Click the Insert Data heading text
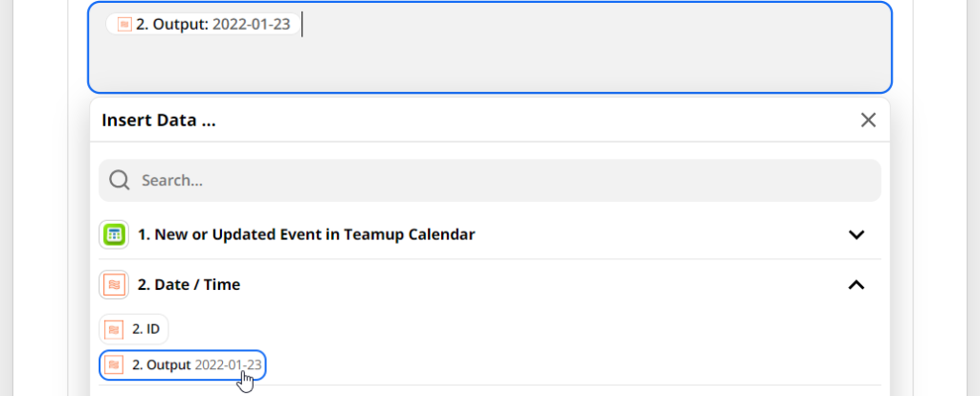 coord(158,121)
